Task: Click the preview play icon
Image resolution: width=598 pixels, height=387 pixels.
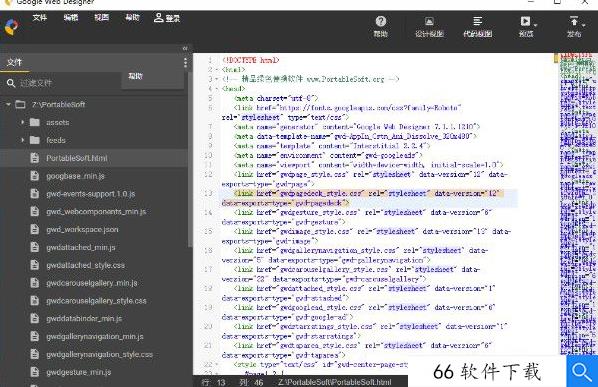Action: point(525,21)
